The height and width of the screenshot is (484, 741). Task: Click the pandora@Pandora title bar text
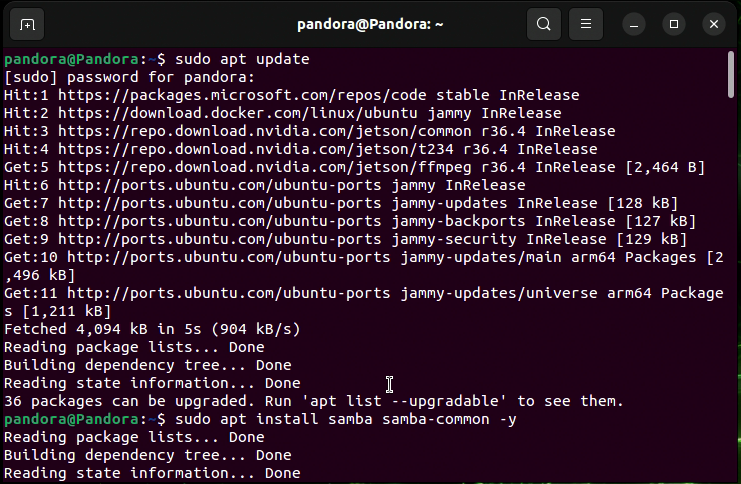pos(369,24)
